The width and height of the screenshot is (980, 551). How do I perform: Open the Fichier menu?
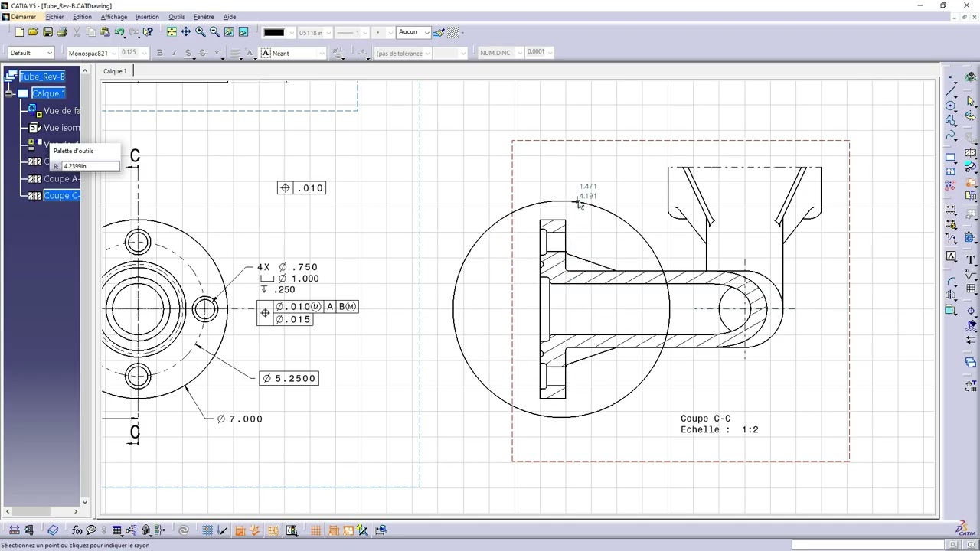55,17
